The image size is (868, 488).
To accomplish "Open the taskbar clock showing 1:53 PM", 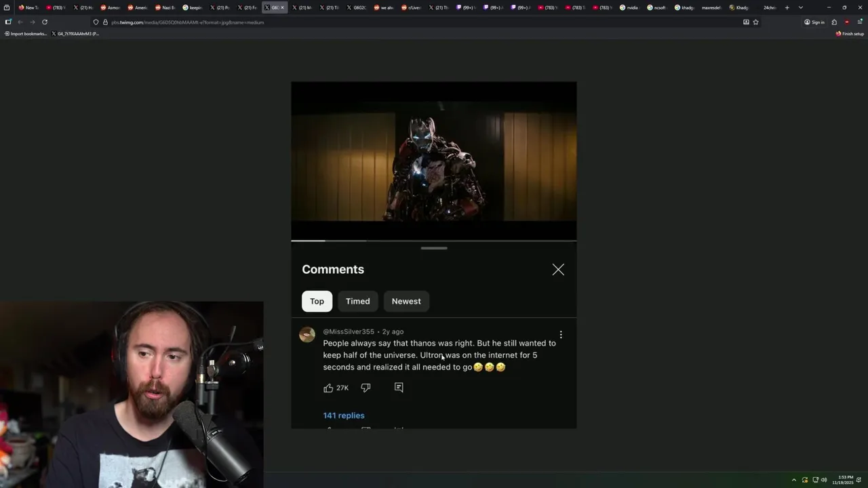I will pos(844,480).
